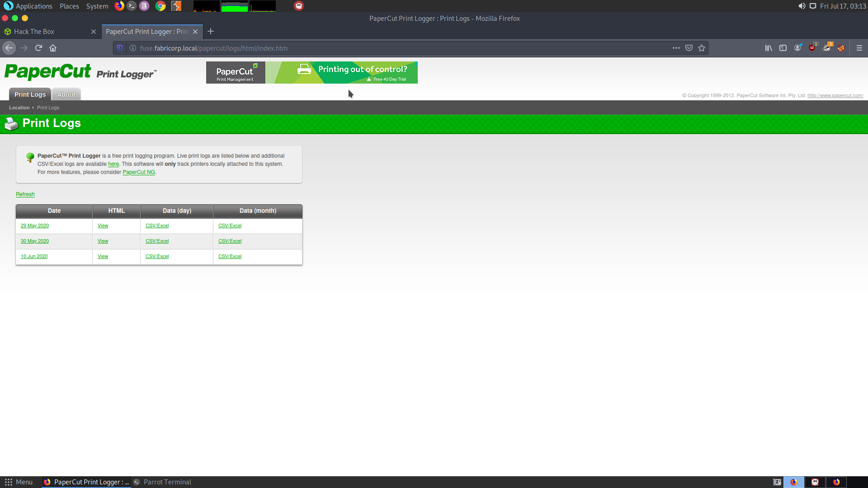The width and height of the screenshot is (868, 488).
Task: Open the uBlock Origin extension icon
Action: (812, 48)
